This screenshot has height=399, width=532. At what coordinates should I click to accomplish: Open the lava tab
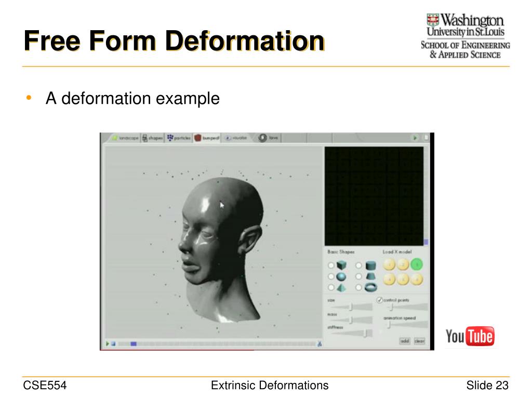click(269, 138)
